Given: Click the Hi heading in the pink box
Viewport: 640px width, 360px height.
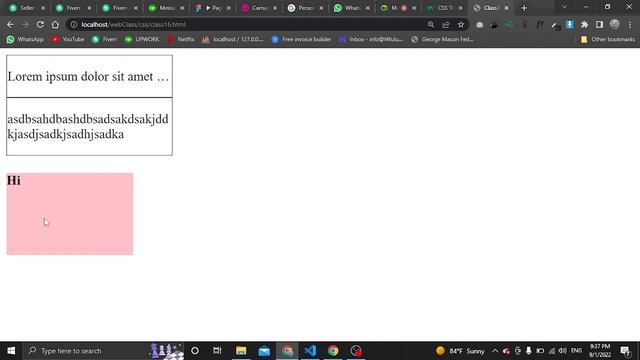Looking at the screenshot, I should tap(14, 180).
